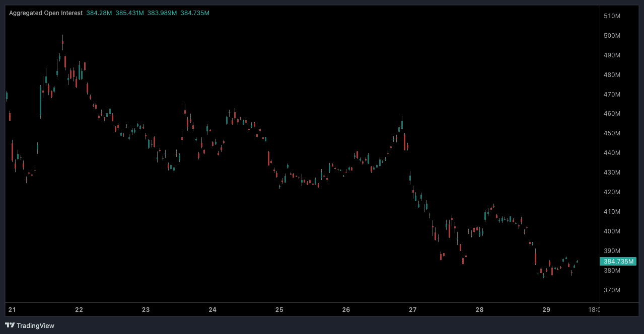Select date 24 on the time axis

(x=212, y=310)
